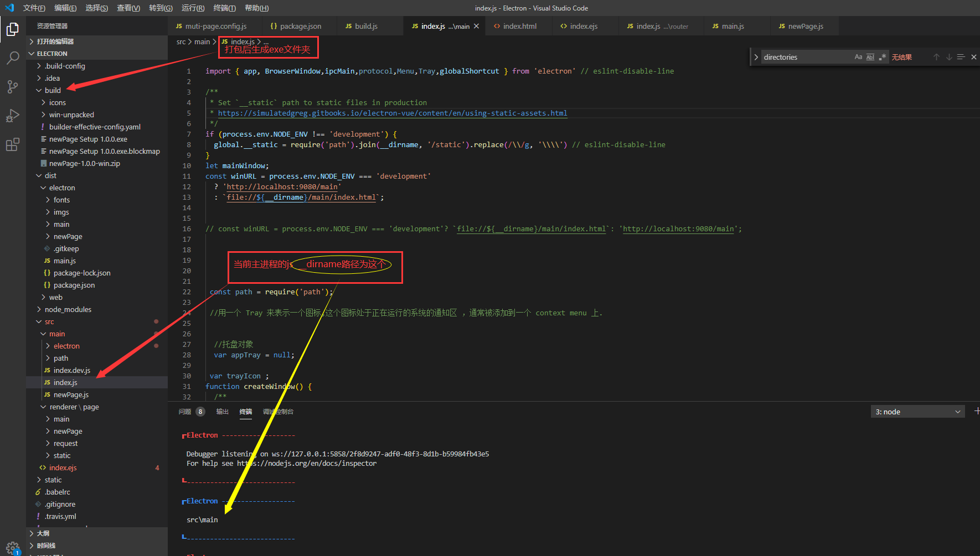The image size is (980, 556).
Task: Click 'main' in the breadcrumb
Action: (202, 42)
